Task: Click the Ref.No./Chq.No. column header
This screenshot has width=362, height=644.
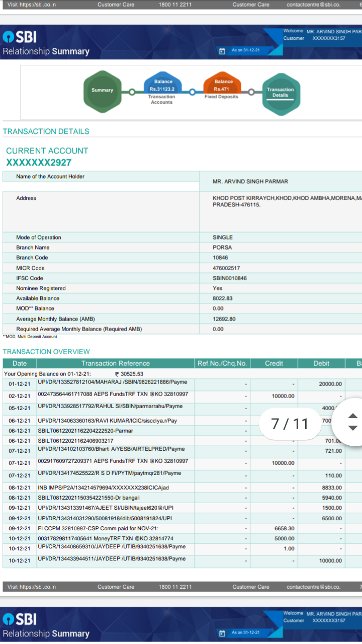Action: (222, 363)
